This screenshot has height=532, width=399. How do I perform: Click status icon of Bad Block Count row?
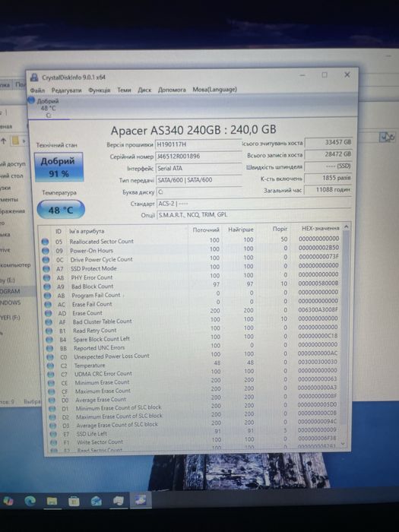click(47, 287)
